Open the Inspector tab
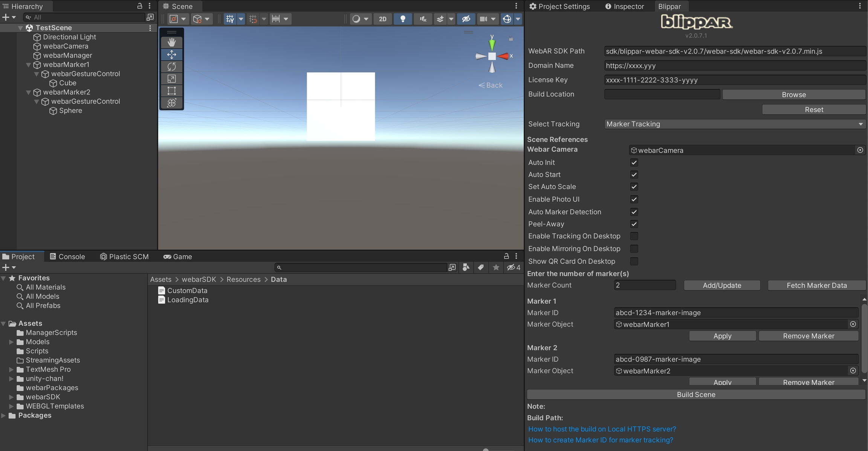This screenshot has width=868, height=451. tap(624, 6)
